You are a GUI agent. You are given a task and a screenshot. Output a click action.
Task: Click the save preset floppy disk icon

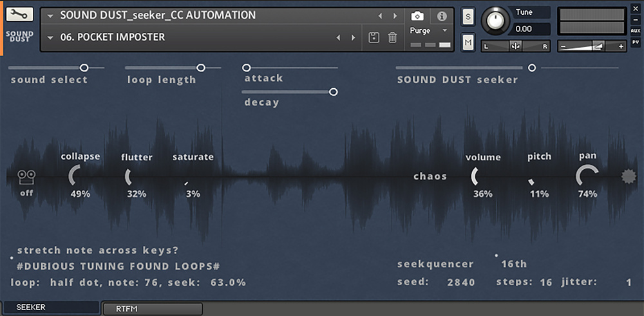point(374,38)
